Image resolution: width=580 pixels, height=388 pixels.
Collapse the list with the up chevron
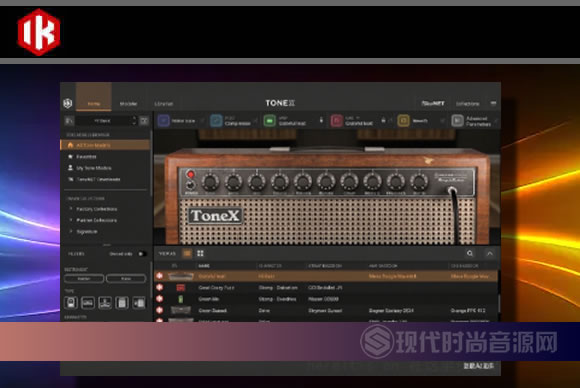pos(490,254)
